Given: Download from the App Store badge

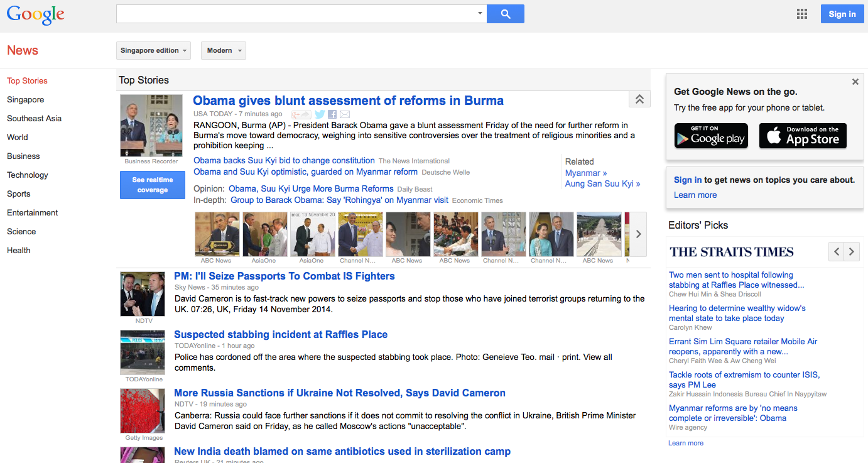Looking at the screenshot, I should pyautogui.click(x=803, y=136).
